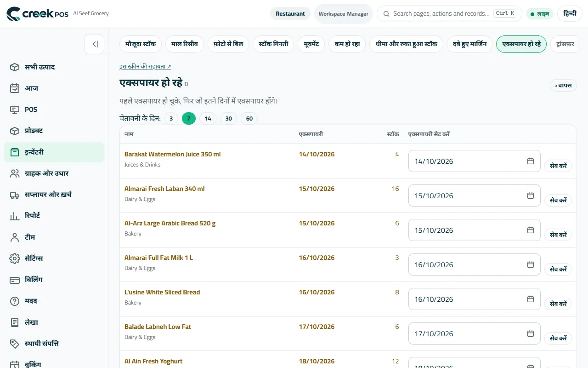Click the वापस back button

[563, 86]
